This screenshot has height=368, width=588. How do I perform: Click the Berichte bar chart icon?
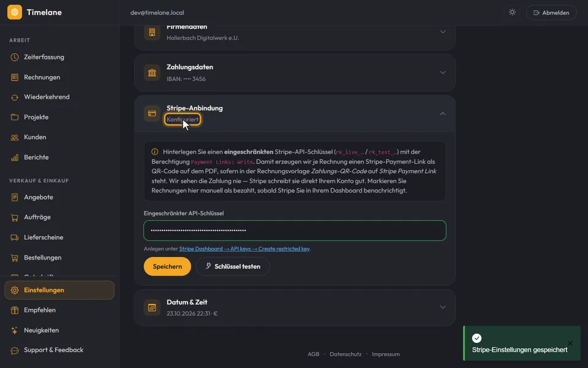(15, 158)
